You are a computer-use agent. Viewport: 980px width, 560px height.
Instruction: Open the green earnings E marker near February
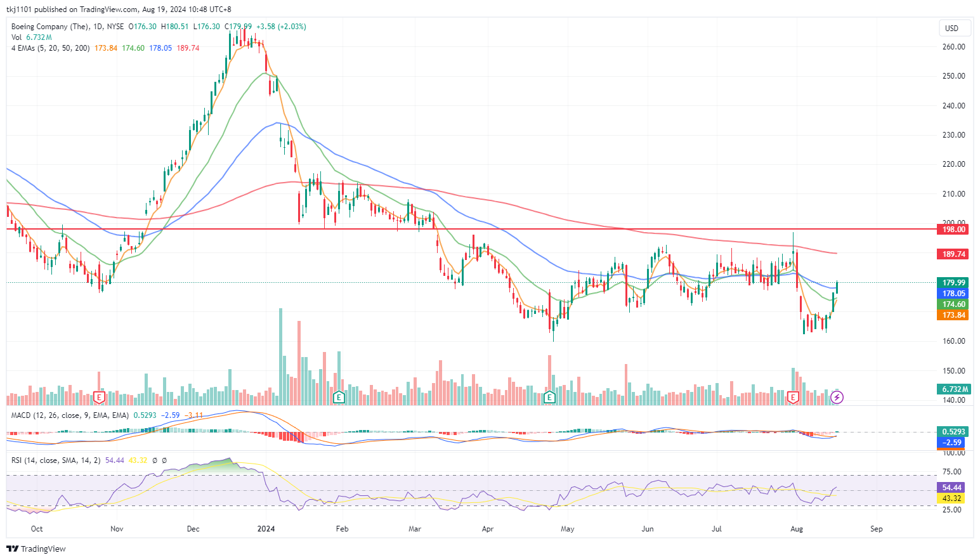[x=339, y=398]
